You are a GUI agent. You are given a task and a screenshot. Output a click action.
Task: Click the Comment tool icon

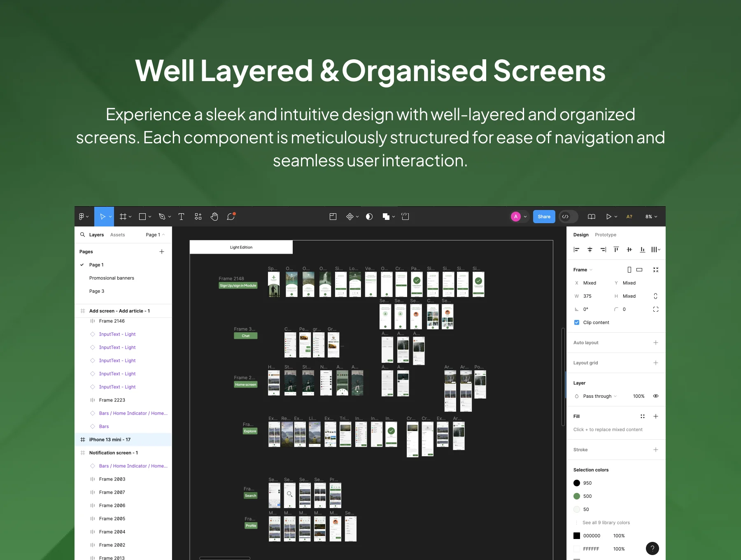point(231,217)
